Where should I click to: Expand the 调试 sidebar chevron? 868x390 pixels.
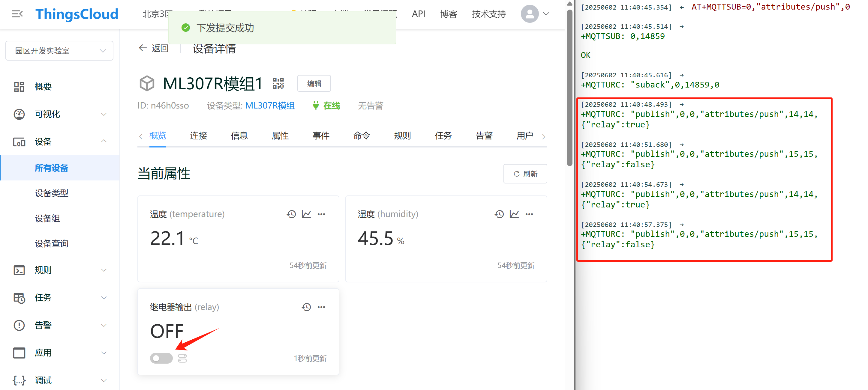(104, 381)
